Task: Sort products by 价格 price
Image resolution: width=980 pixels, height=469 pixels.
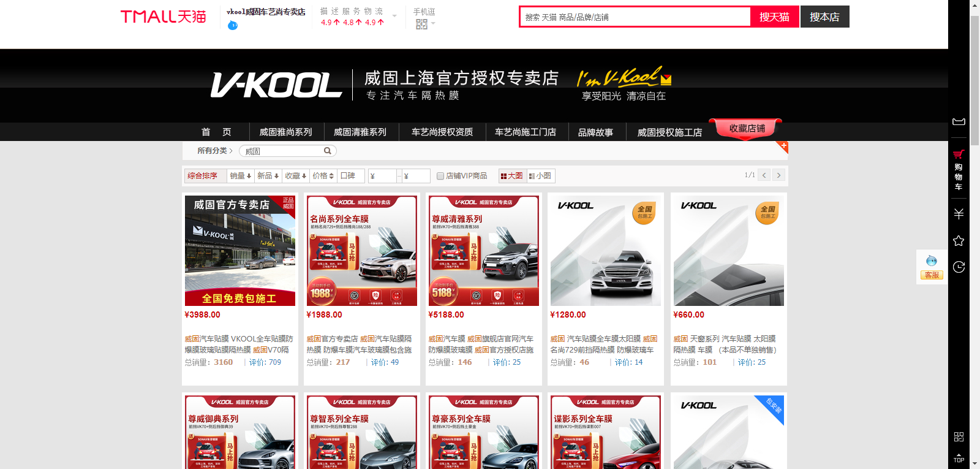Action: click(323, 176)
